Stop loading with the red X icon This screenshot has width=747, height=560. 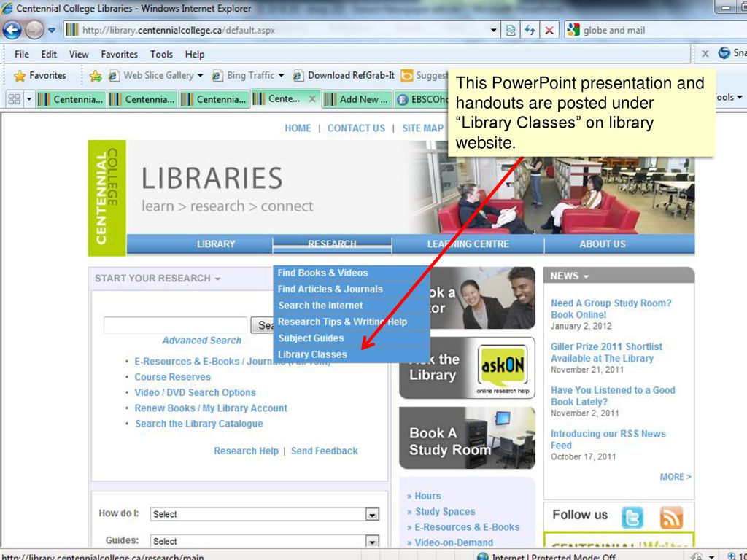(549, 31)
